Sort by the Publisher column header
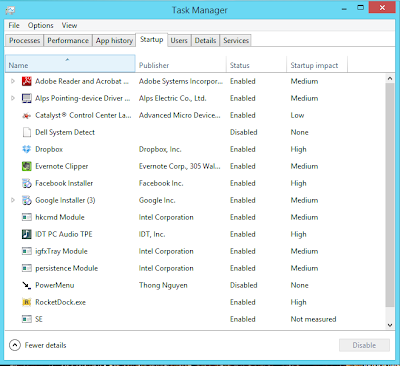 point(181,64)
